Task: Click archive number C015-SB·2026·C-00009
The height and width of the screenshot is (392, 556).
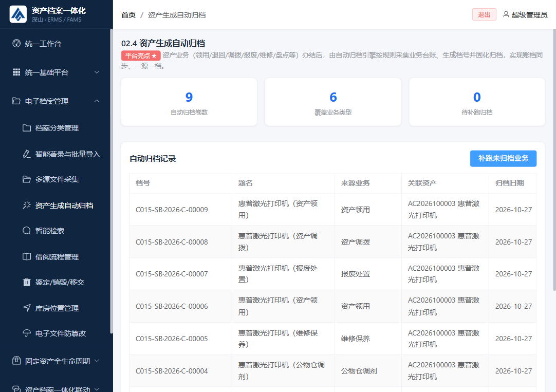Action: click(x=172, y=210)
